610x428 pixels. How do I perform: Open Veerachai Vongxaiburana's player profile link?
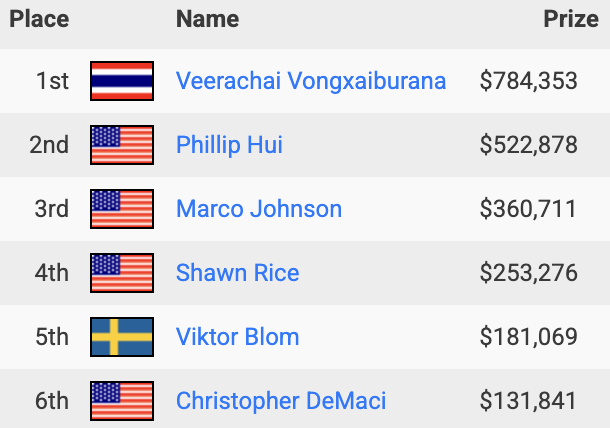[311, 81]
